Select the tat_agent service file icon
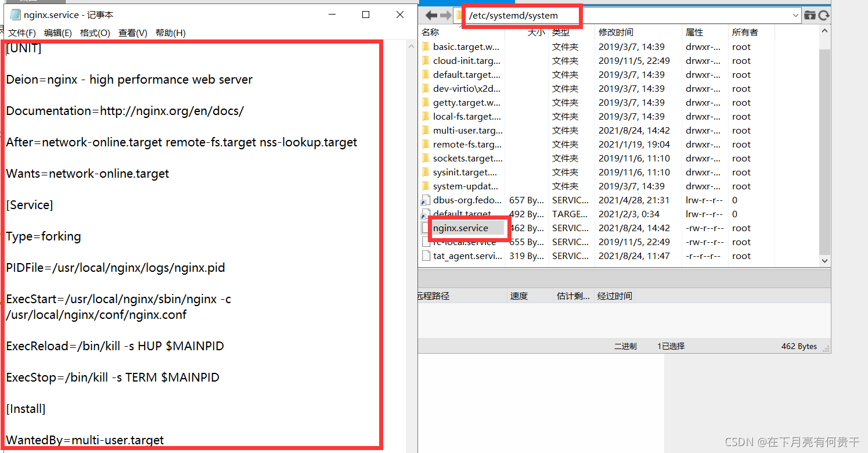The height and width of the screenshot is (453, 868). coord(426,256)
